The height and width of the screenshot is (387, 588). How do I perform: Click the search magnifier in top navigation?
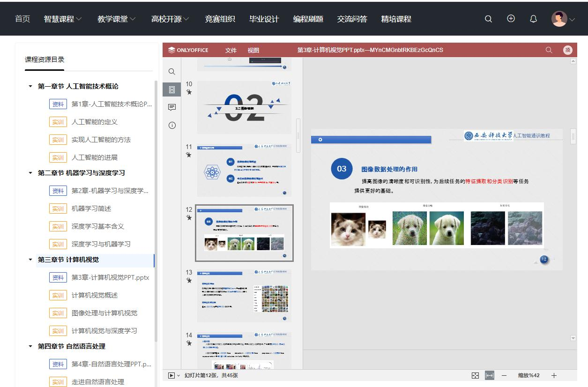[x=488, y=19]
